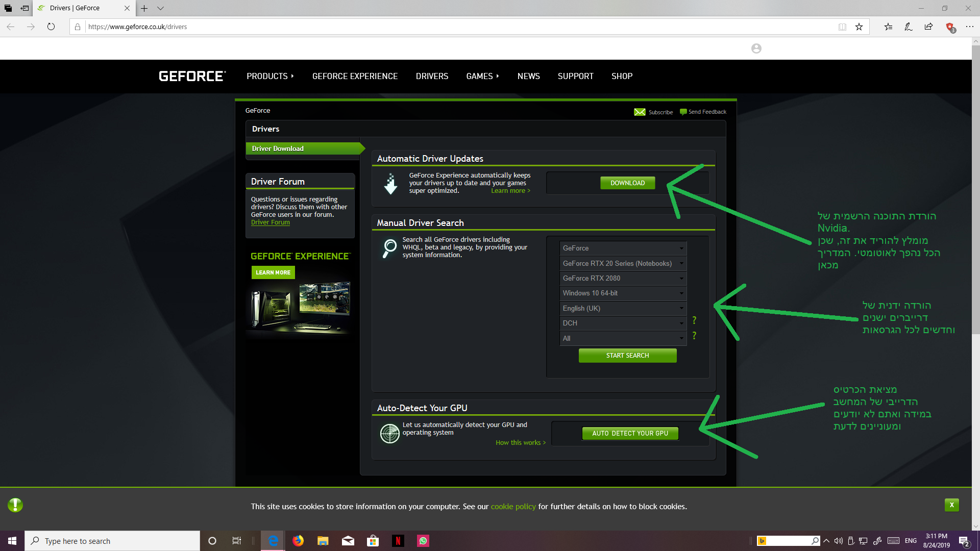This screenshot has width=980, height=551.
Task: Click the Subscribe envelope icon
Action: click(x=639, y=112)
